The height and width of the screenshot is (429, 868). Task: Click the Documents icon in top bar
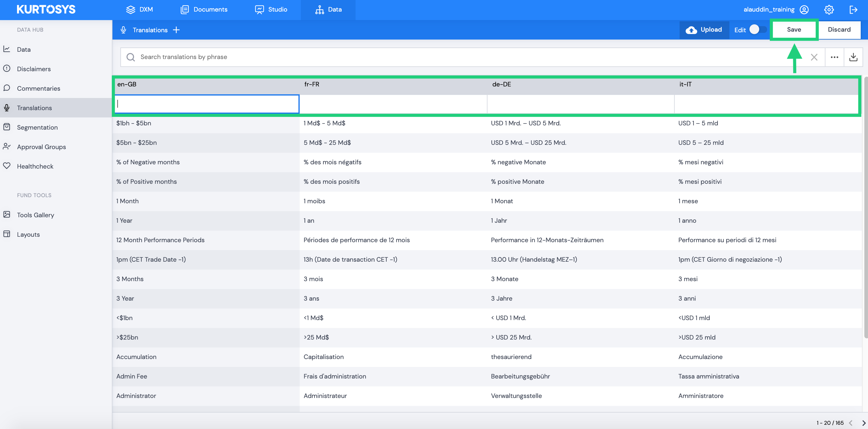point(185,9)
